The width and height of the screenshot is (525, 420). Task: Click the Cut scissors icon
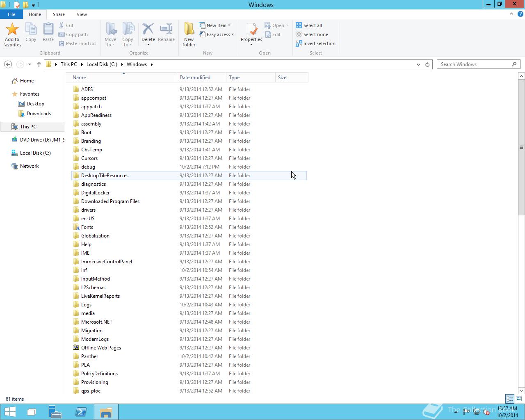pos(62,25)
